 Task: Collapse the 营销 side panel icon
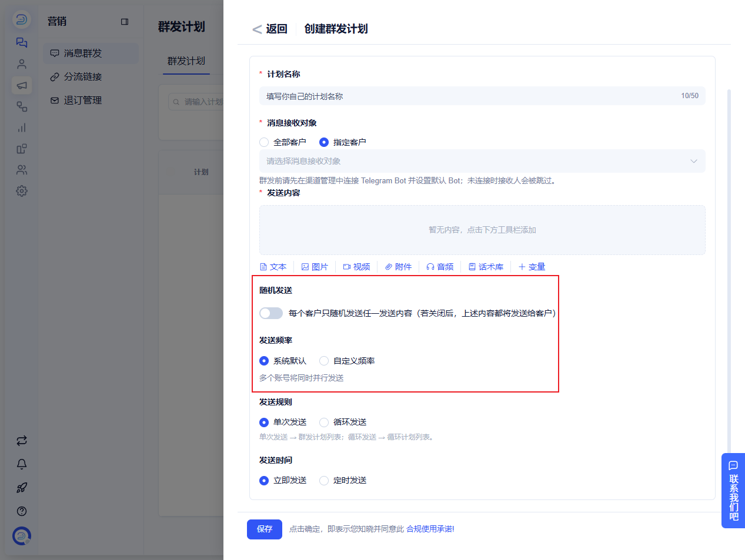(125, 22)
